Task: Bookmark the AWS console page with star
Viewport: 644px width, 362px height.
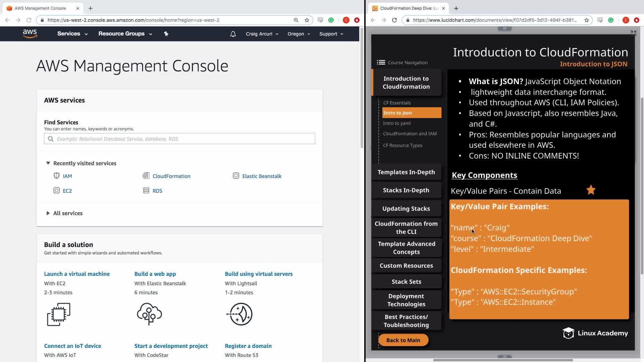Action: 307,20
